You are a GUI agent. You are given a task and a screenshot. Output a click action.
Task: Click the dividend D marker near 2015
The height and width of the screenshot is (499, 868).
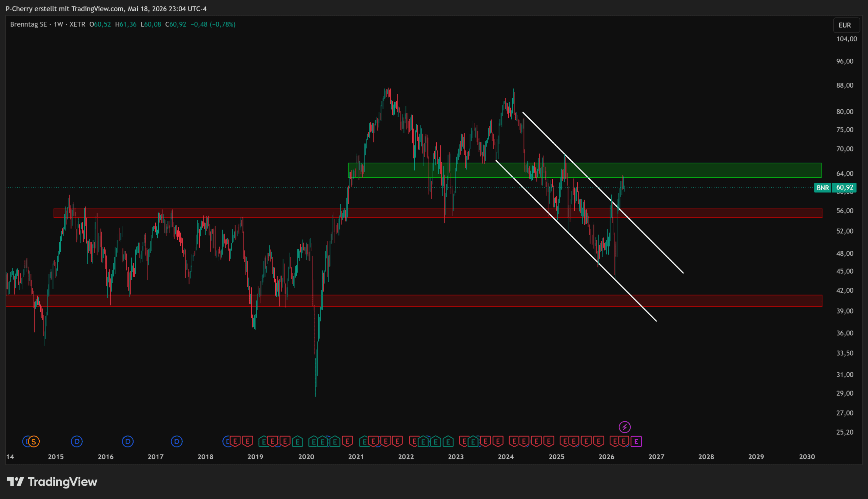click(x=77, y=441)
